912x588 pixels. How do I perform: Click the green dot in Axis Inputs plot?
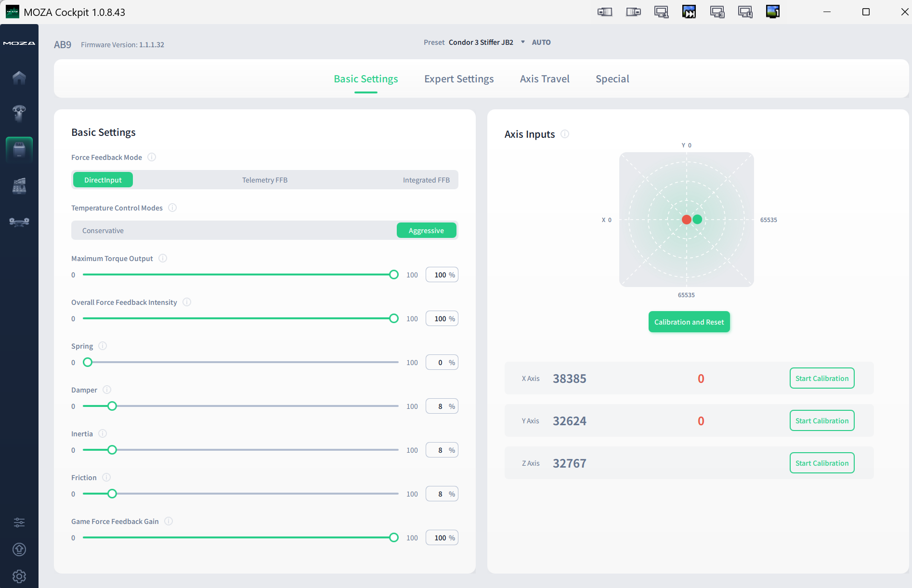click(x=697, y=220)
